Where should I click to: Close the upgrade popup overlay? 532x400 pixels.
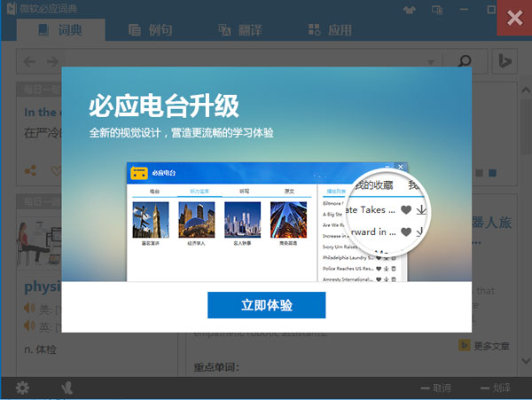(514, 18)
